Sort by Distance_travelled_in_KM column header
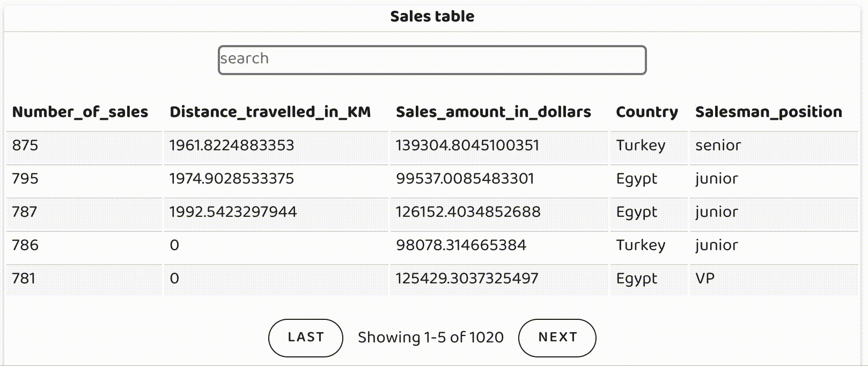 pos(270,112)
